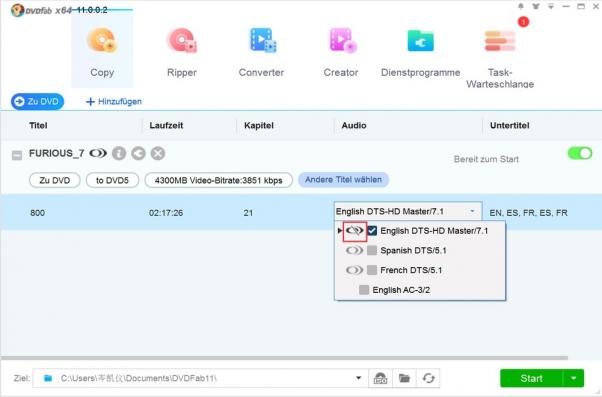This screenshot has width=602, height=397.
Task: Click the refresh destination icon
Action: [x=428, y=378]
